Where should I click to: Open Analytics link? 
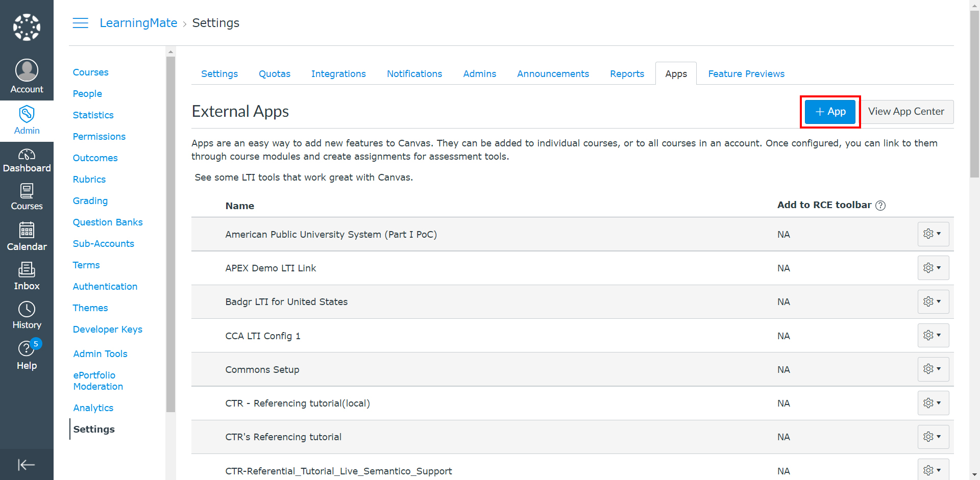pos(93,408)
